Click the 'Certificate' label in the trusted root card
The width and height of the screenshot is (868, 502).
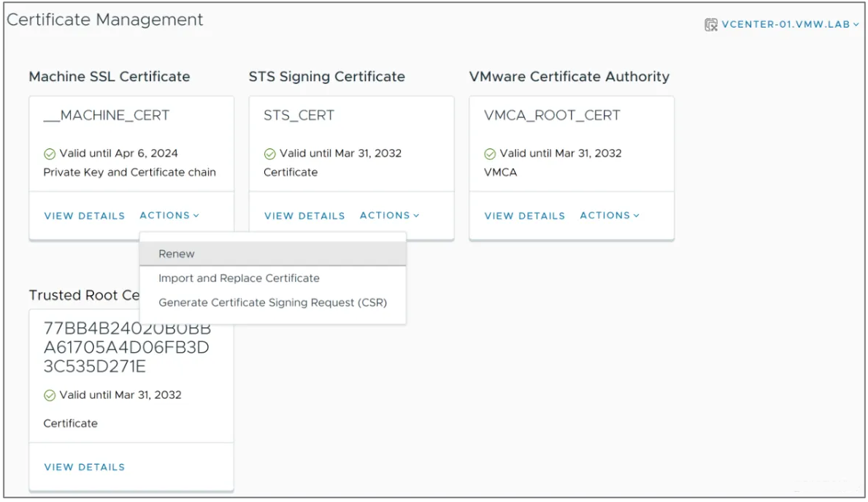click(x=70, y=423)
